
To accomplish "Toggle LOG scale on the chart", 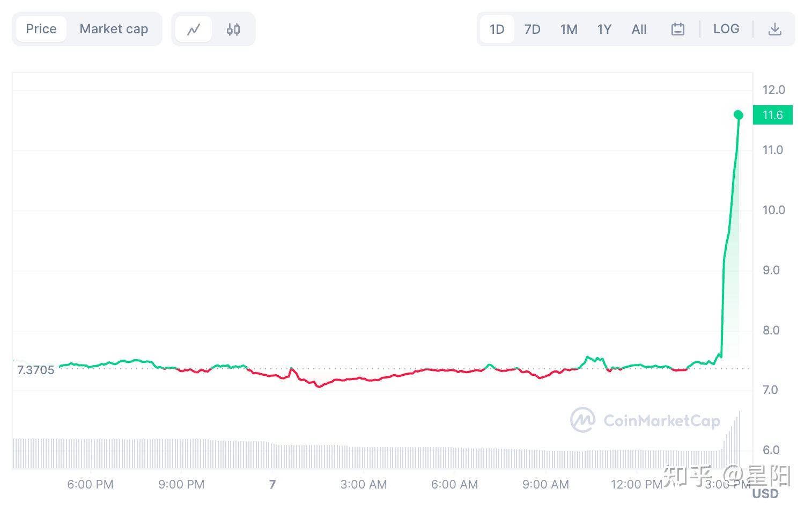I will point(726,29).
